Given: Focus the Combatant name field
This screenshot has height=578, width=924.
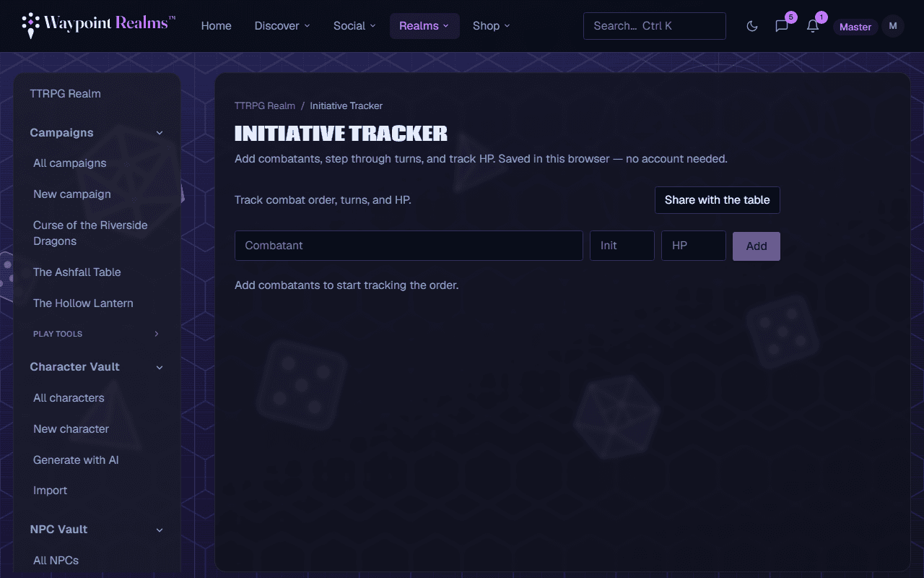Looking at the screenshot, I should coord(409,246).
